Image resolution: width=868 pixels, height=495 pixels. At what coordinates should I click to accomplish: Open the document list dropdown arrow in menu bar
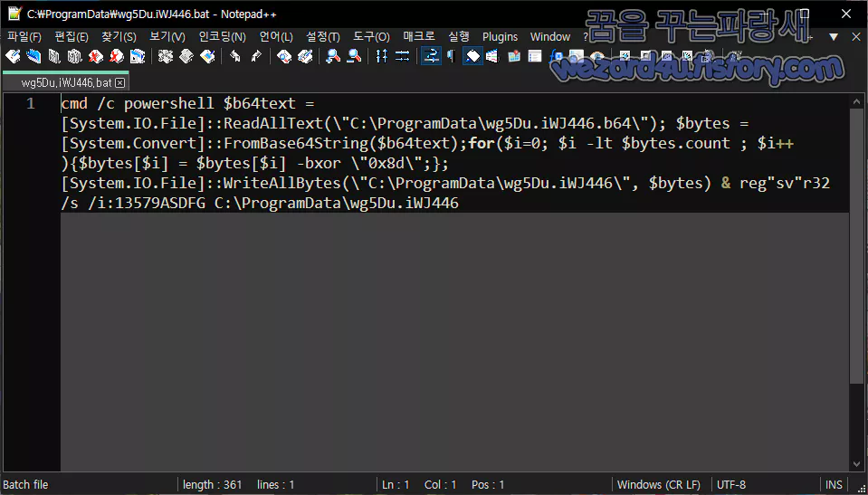click(x=834, y=36)
